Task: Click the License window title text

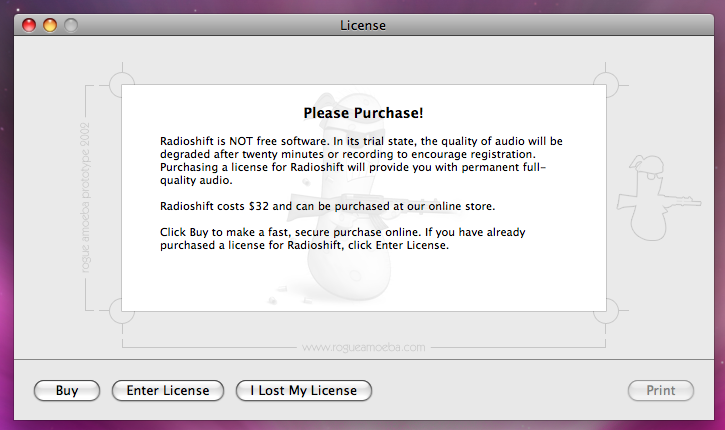Action: click(363, 25)
